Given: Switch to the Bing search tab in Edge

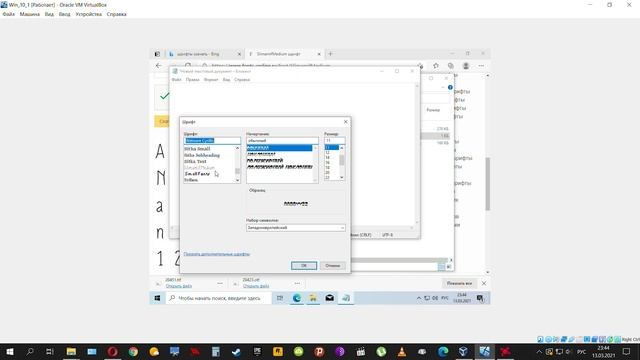Looking at the screenshot, I should click(x=203, y=54).
